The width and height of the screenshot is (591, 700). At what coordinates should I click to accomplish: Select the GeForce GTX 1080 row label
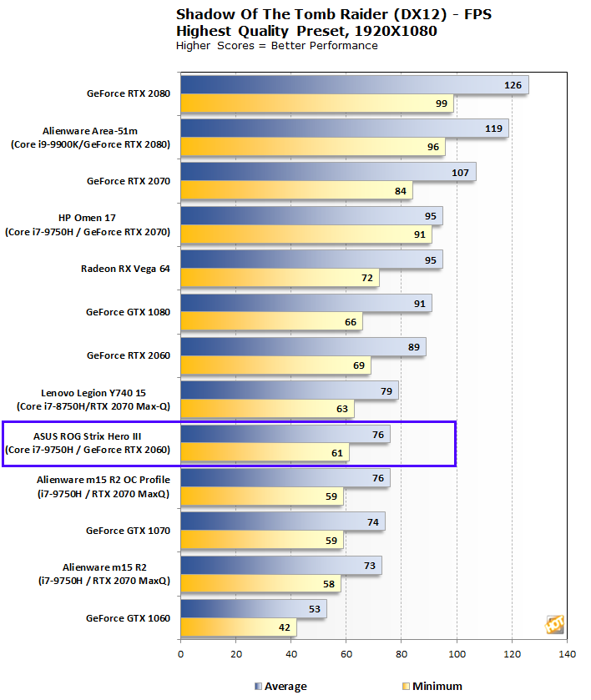pos(128,312)
